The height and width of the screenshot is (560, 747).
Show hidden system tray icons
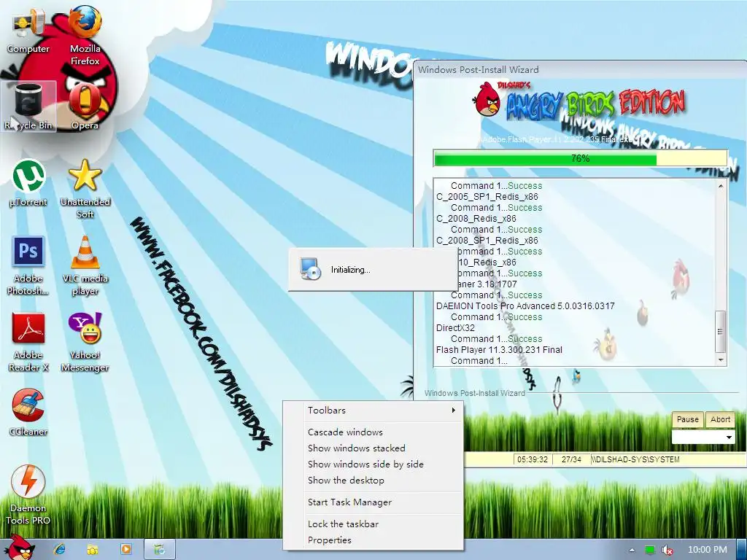click(632, 550)
